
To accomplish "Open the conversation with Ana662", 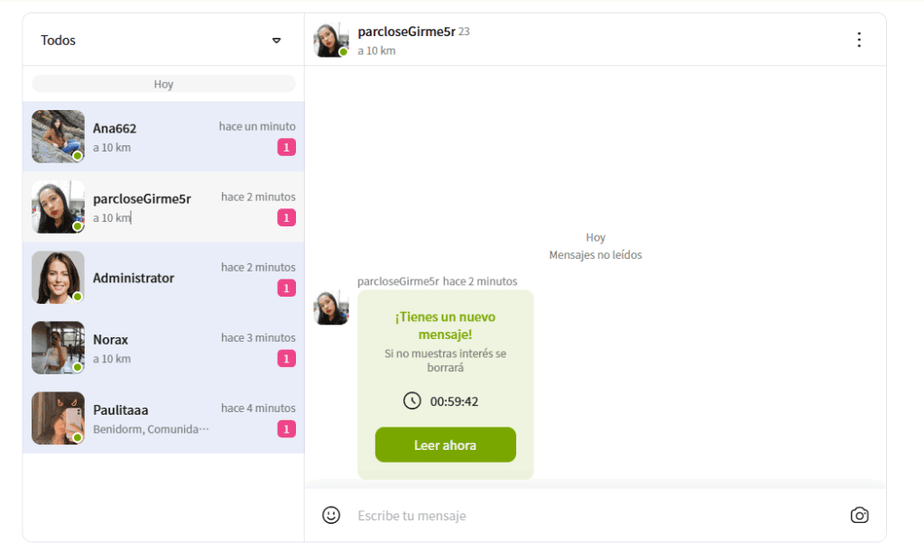I will tap(163, 137).
